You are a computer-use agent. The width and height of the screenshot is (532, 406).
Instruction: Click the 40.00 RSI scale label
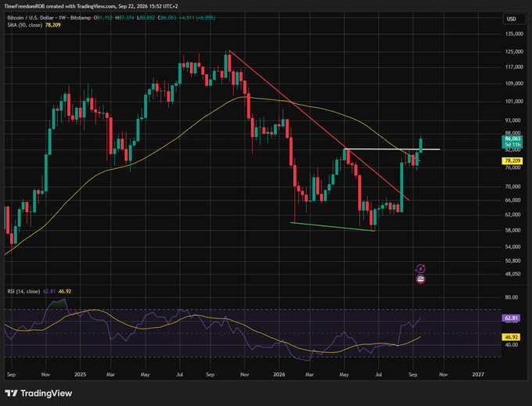(512, 345)
